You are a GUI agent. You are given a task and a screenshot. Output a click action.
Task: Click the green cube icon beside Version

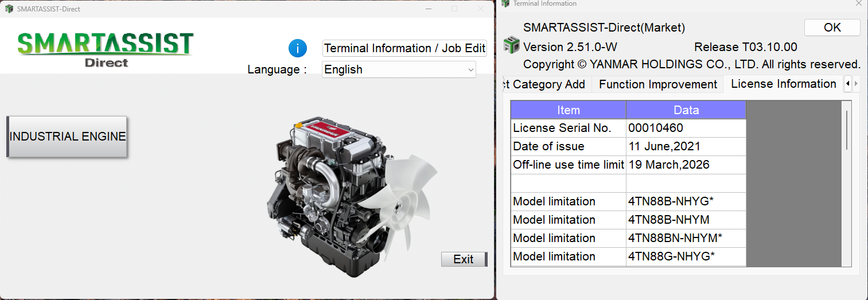coord(511,46)
